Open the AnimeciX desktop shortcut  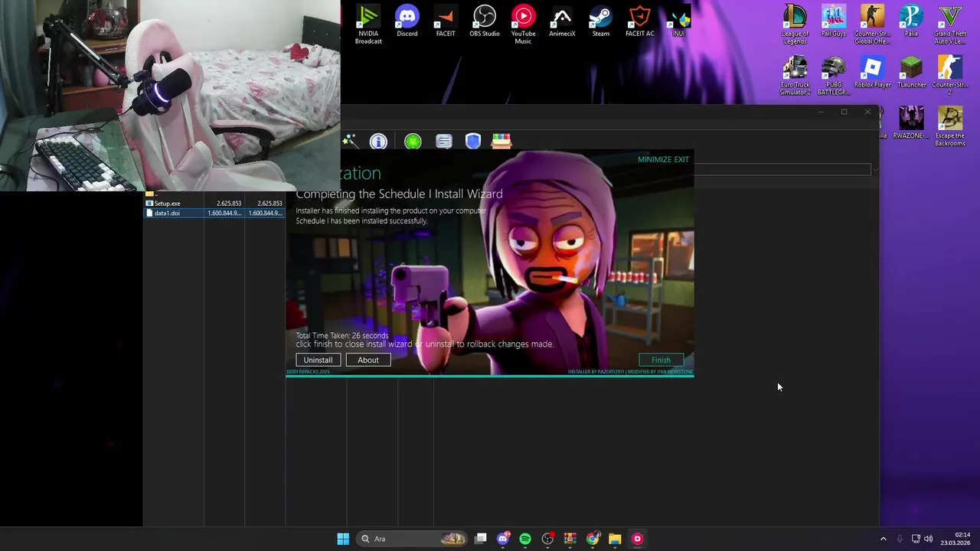(562, 21)
